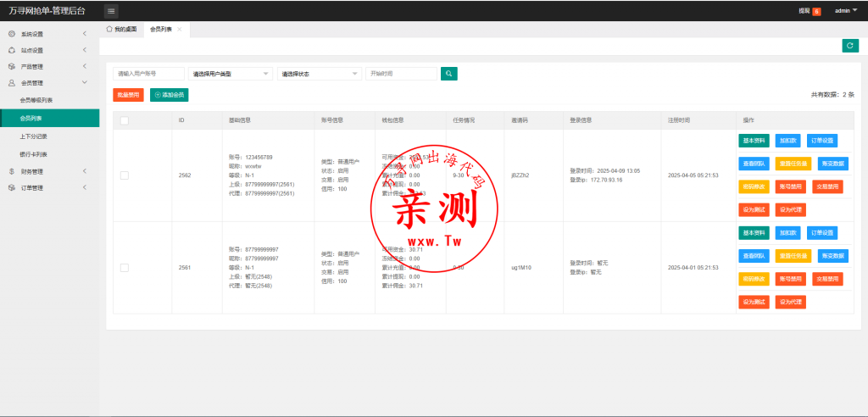Image resolution: width=868 pixels, height=417 pixels.
Task: Switch to the 我的桌面 tab
Action: tap(121, 30)
